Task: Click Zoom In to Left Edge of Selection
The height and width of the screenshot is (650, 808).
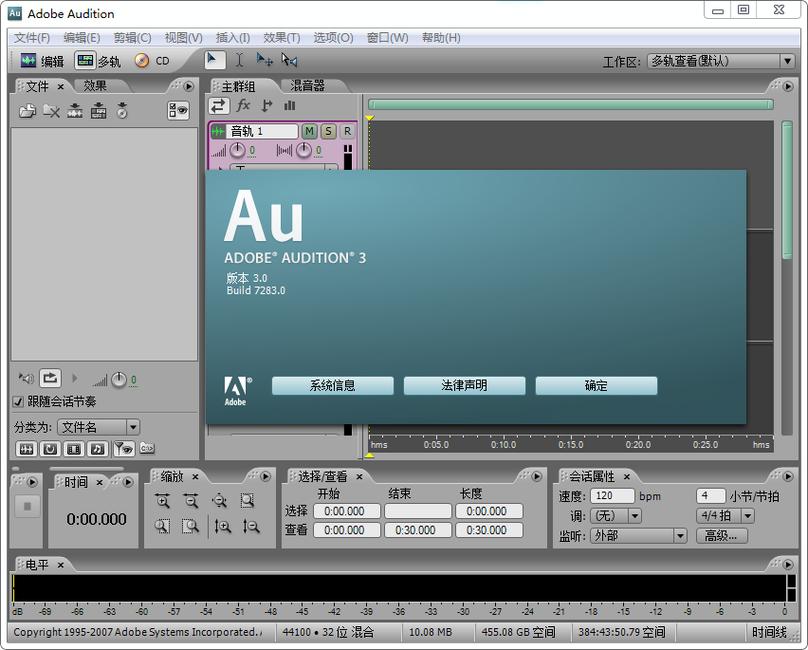Action: pyautogui.click(x=163, y=526)
